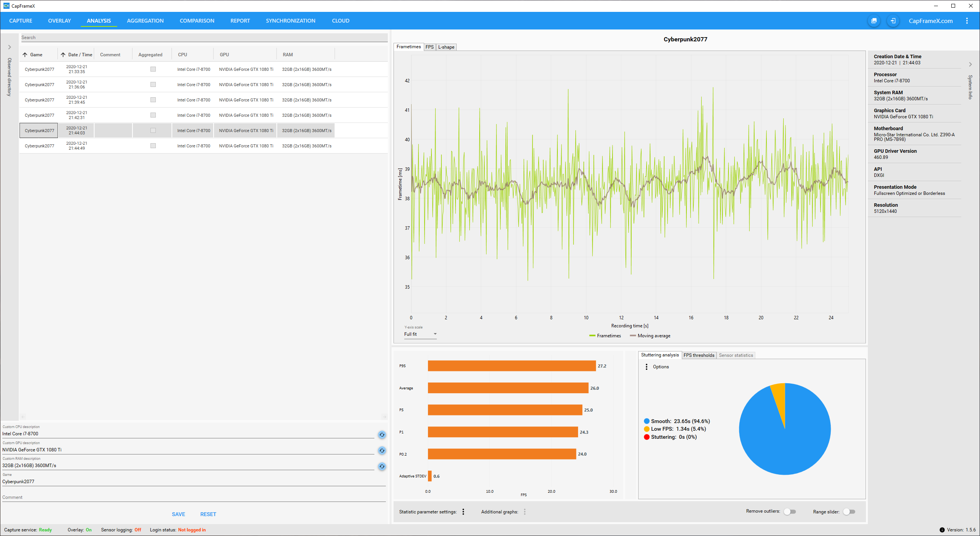This screenshot has width=980, height=536.
Task: Open the L-shape chart tab
Action: [x=446, y=47]
